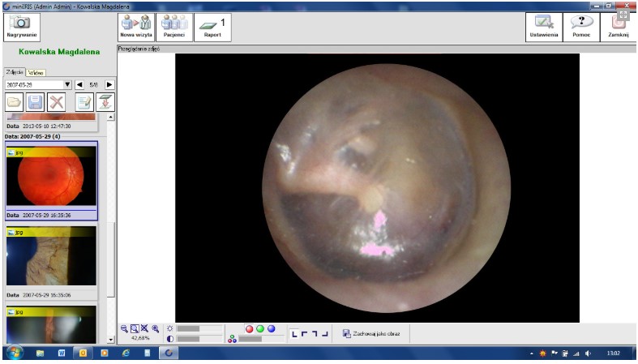Go to previous date with left arrow

click(x=79, y=84)
